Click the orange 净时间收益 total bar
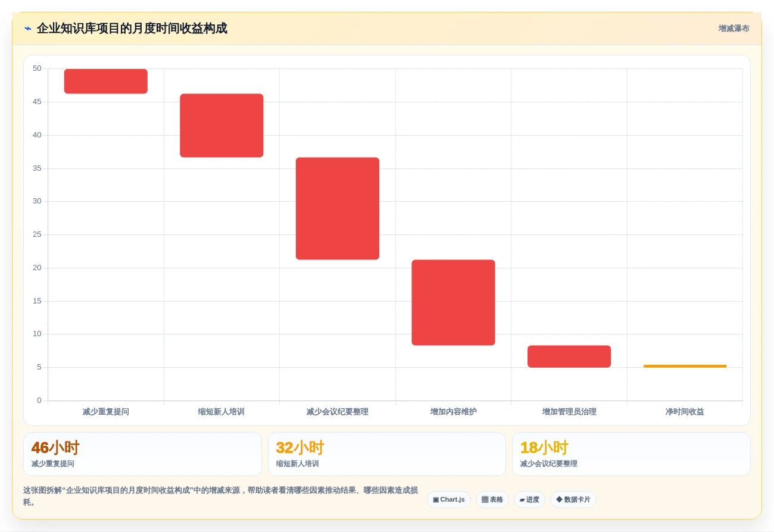 [685, 366]
